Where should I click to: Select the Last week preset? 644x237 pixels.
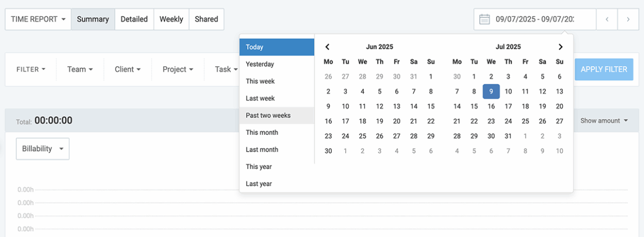(x=277, y=98)
